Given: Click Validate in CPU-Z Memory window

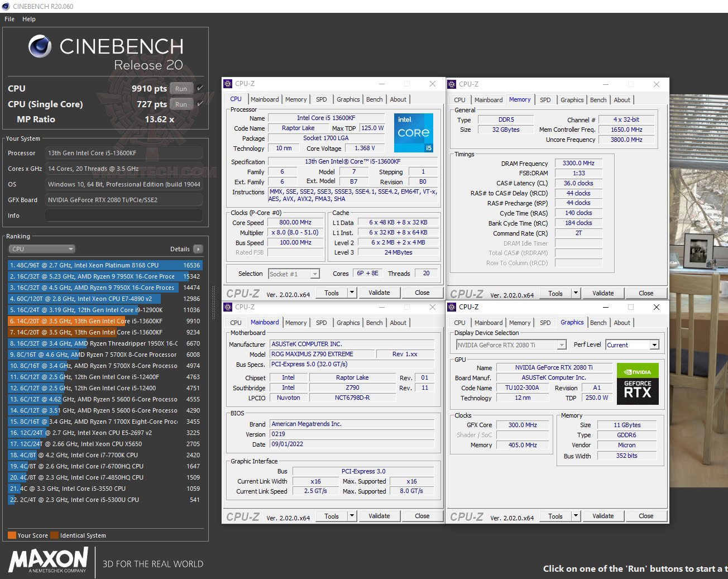Looking at the screenshot, I should [603, 293].
